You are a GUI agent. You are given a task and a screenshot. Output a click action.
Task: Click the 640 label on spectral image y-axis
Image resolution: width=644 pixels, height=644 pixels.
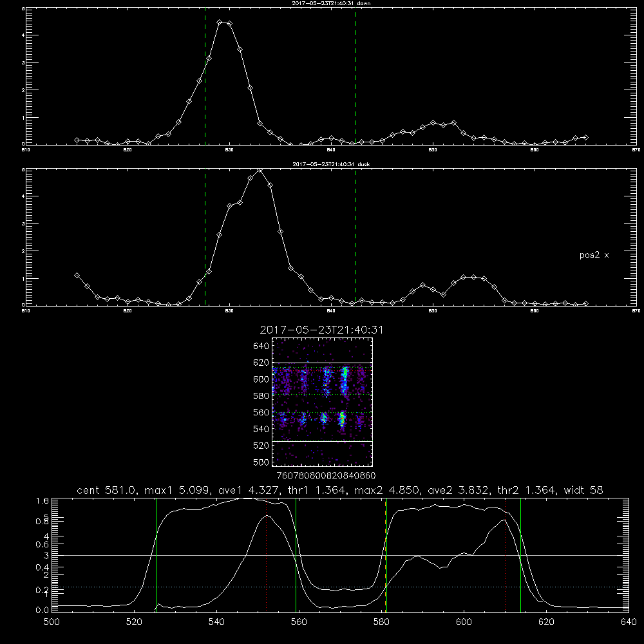point(261,346)
